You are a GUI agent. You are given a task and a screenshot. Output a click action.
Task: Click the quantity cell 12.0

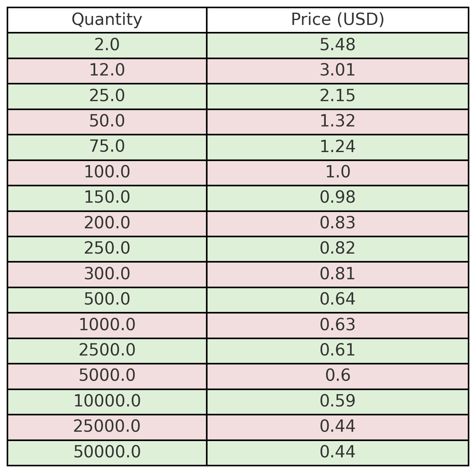tap(107, 71)
